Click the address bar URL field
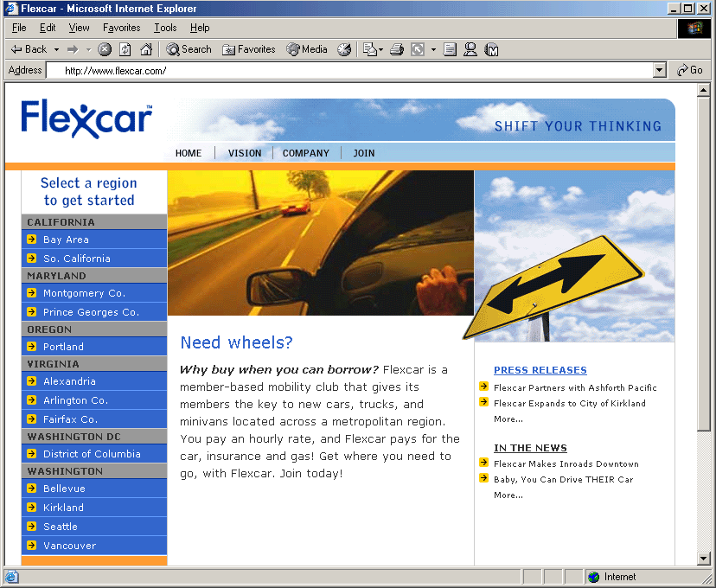The image size is (716, 588). click(350, 70)
